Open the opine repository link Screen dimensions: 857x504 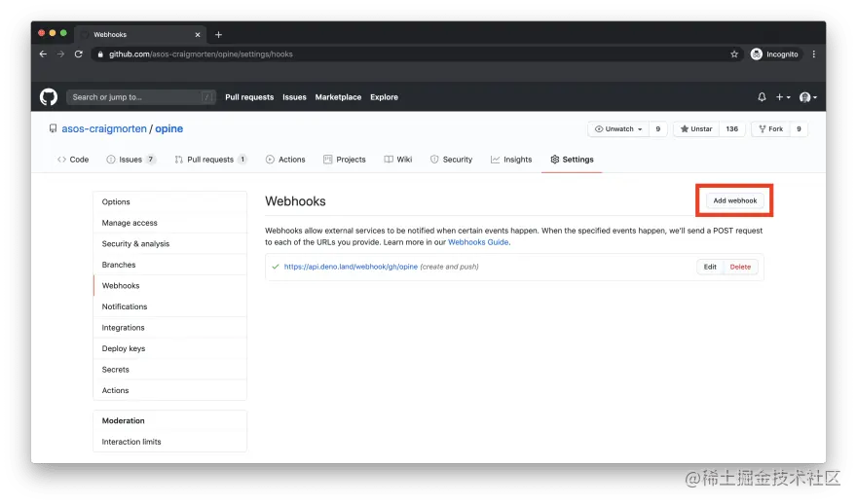click(168, 128)
